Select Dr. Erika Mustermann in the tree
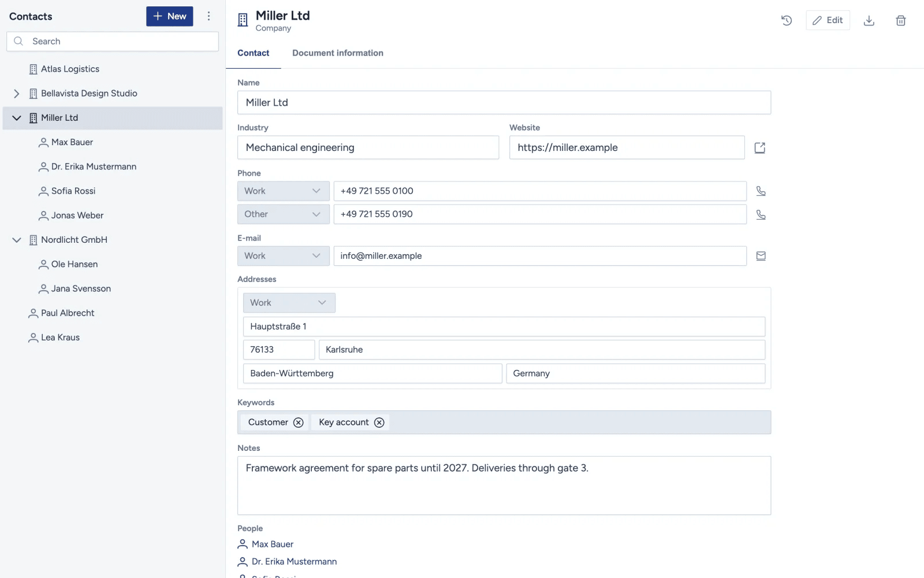The width and height of the screenshot is (924, 578). pyautogui.click(x=113, y=166)
